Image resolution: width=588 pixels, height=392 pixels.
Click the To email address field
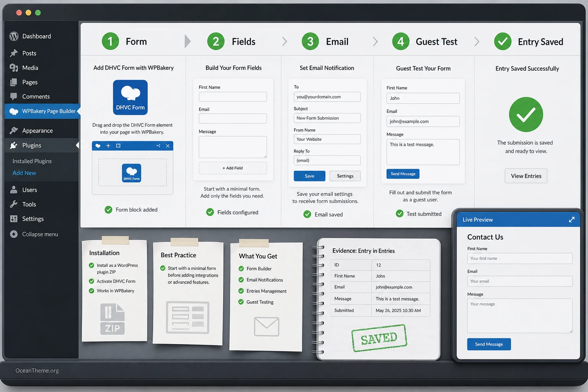pyautogui.click(x=327, y=97)
